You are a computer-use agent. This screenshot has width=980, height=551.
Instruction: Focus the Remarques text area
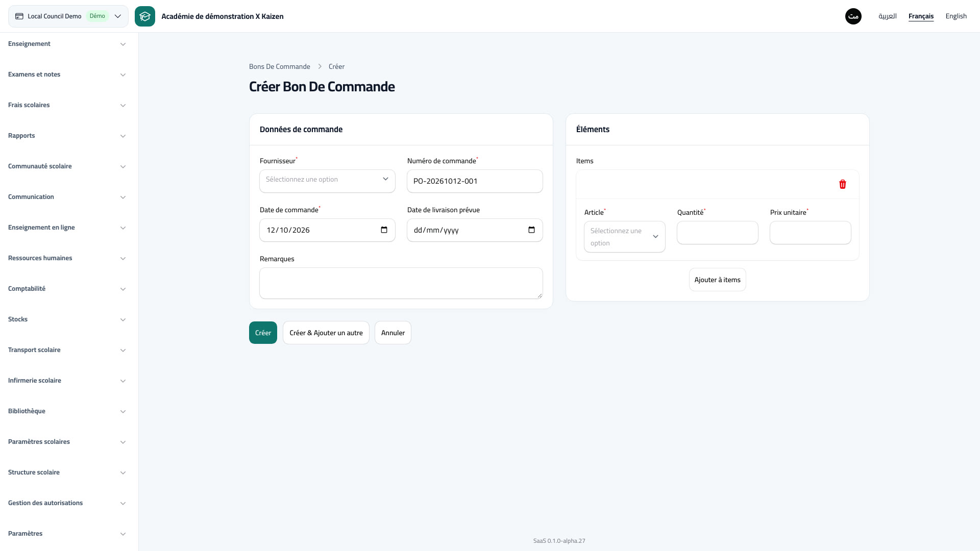(401, 283)
